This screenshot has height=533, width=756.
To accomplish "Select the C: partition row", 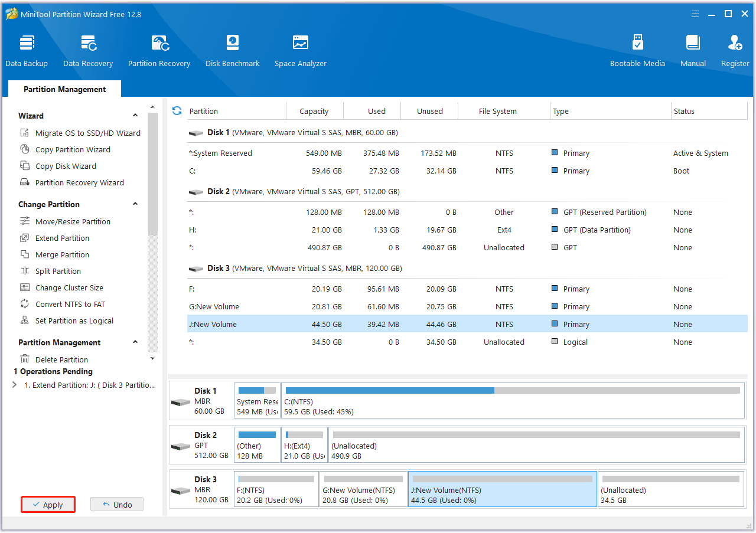I will coord(467,171).
